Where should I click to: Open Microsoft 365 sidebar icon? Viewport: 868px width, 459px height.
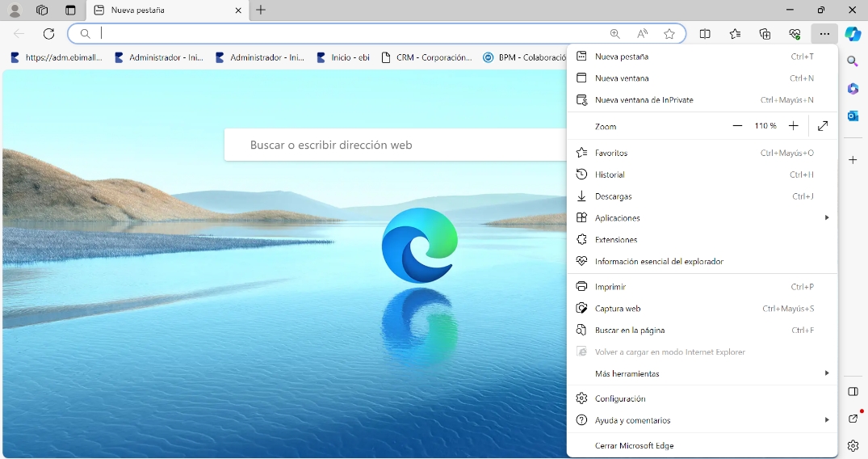[853, 88]
